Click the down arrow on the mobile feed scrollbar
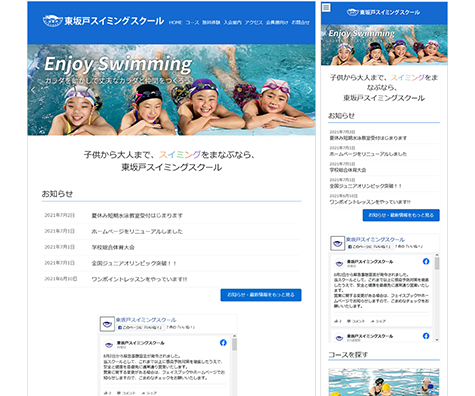This screenshot has height=396, width=475. click(437, 340)
